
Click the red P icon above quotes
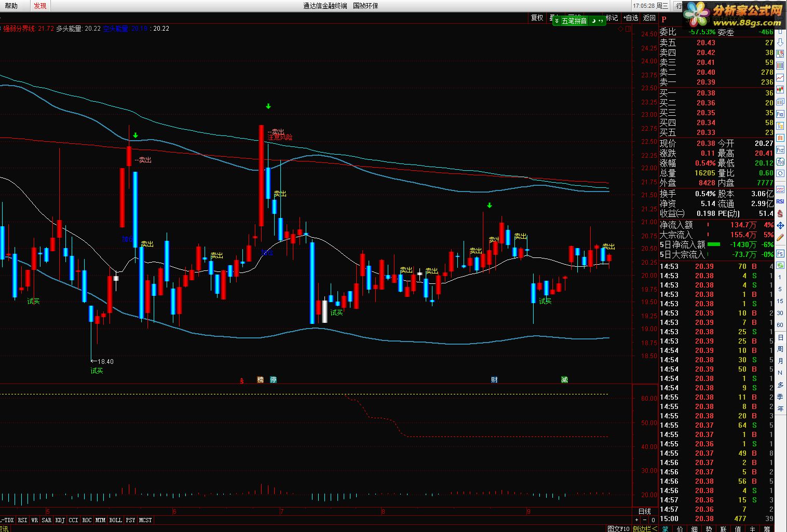[x=664, y=19]
